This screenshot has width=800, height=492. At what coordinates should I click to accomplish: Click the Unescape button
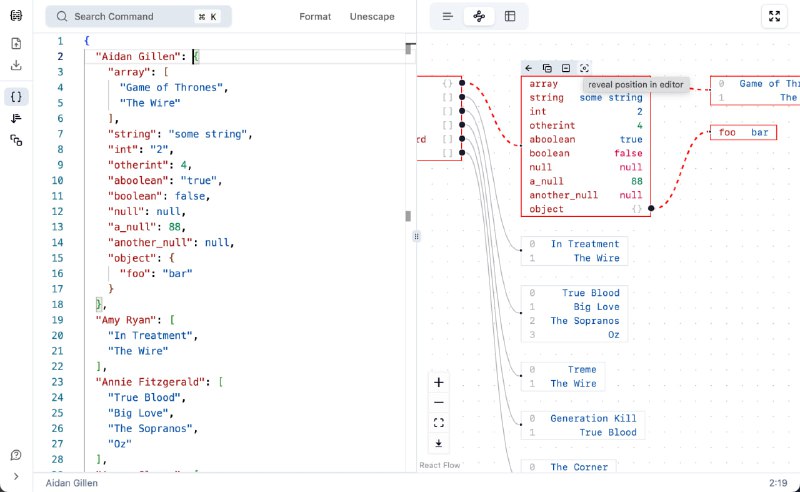point(372,16)
